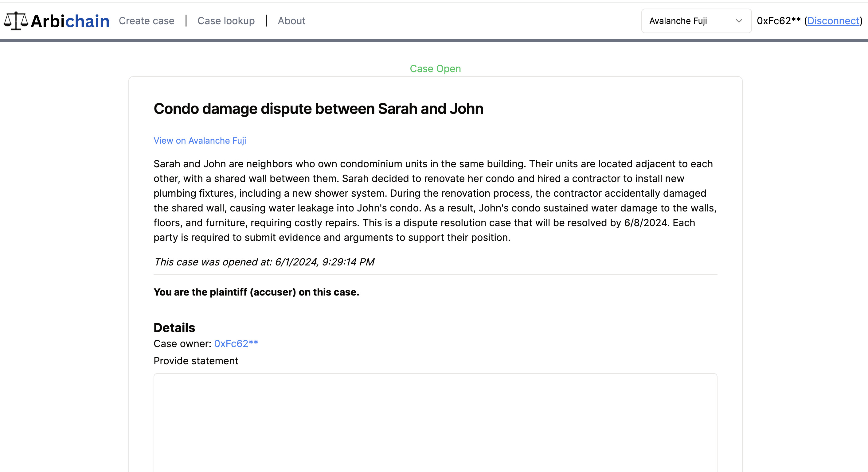Image resolution: width=868 pixels, height=472 pixels.
Task: Click the Details section heading
Action: [174, 327]
